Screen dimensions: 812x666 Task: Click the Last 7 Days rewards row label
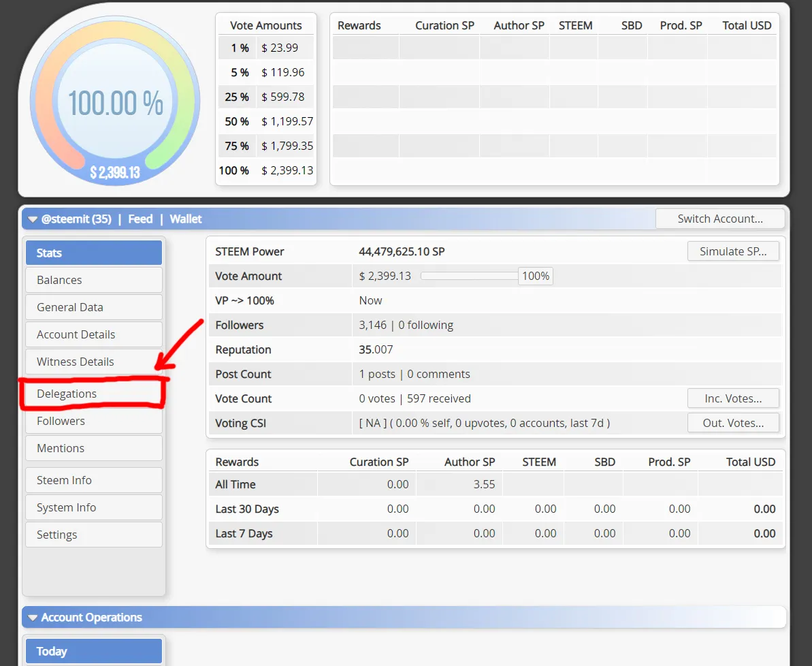tap(244, 533)
